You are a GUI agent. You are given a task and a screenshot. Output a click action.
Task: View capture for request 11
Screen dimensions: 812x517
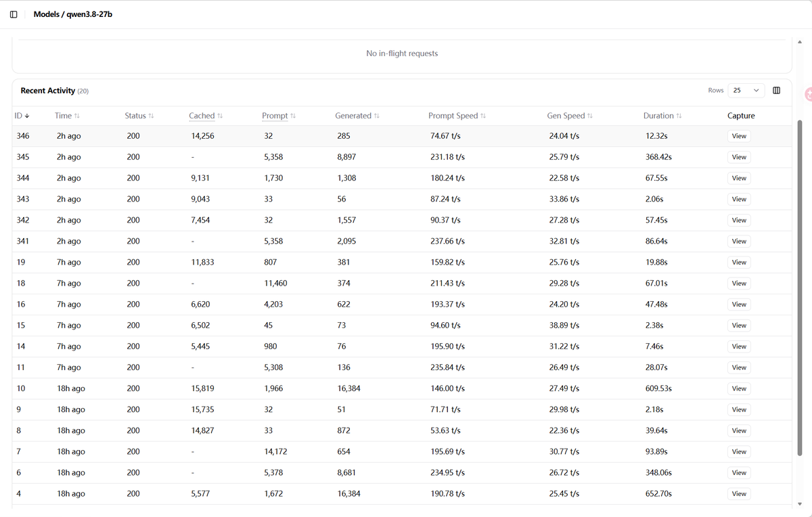739,367
